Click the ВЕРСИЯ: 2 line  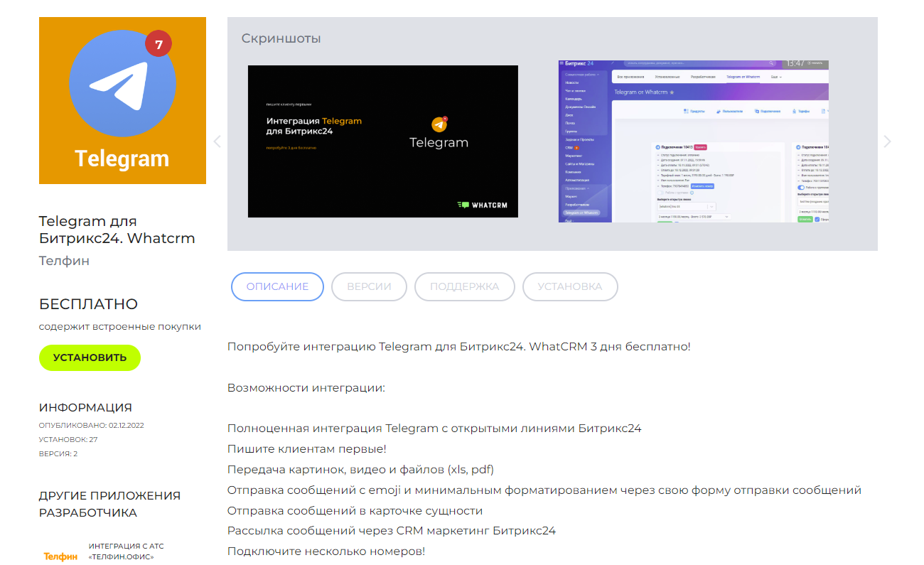[58, 453]
